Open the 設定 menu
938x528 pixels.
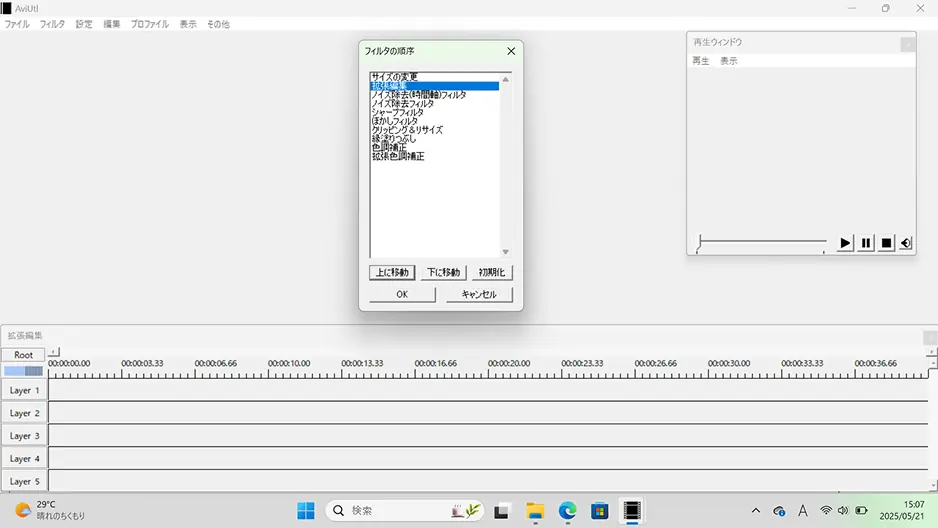(84, 24)
